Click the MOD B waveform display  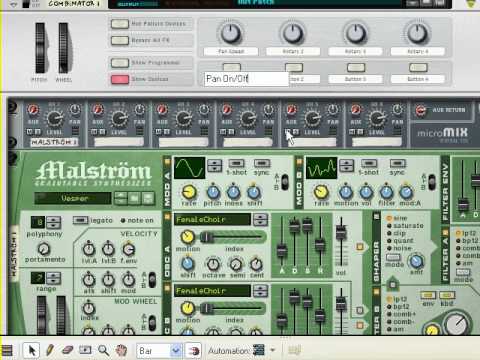(x=321, y=168)
